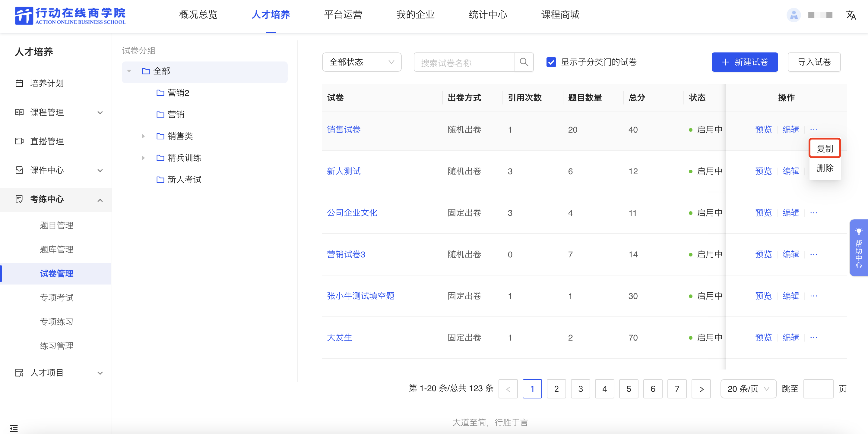Open 专项练习 in sidebar

click(57, 322)
